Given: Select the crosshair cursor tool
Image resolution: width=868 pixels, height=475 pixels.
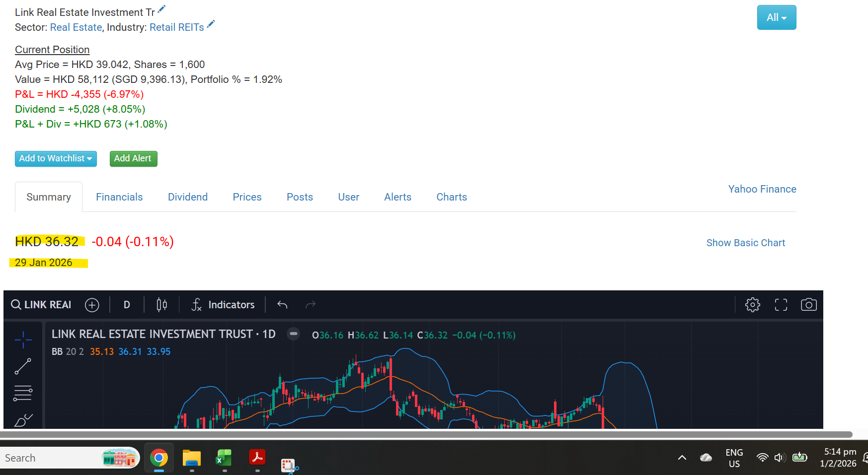Looking at the screenshot, I should (23, 340).
